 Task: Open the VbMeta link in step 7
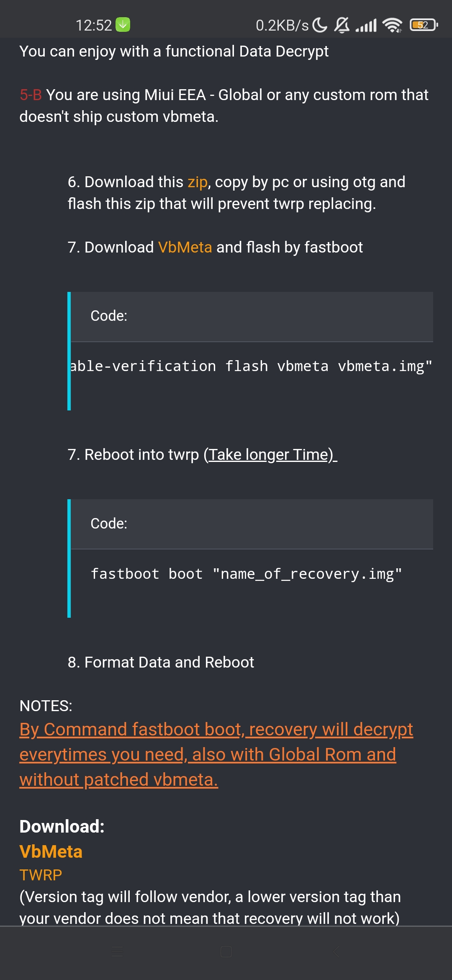(x=185, y=247)
